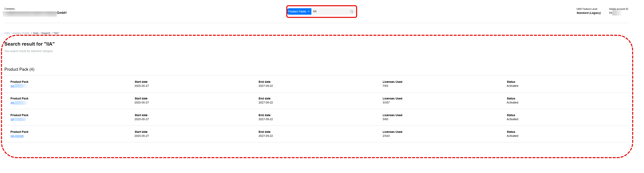644x173 pixels.
Task: Click the 2/543 Licenses Used value
Action: coord(386,136)
